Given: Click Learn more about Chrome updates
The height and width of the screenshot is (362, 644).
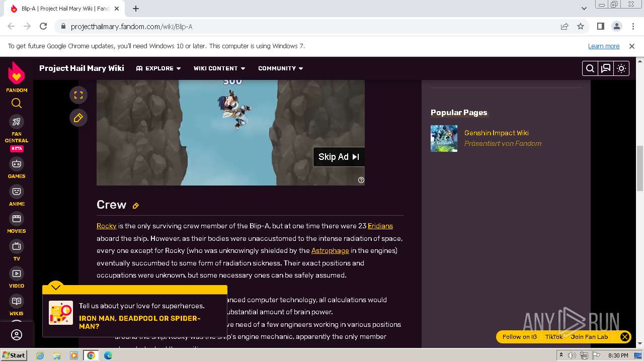Looking at the screenshot, I should [x=604, y=46].
